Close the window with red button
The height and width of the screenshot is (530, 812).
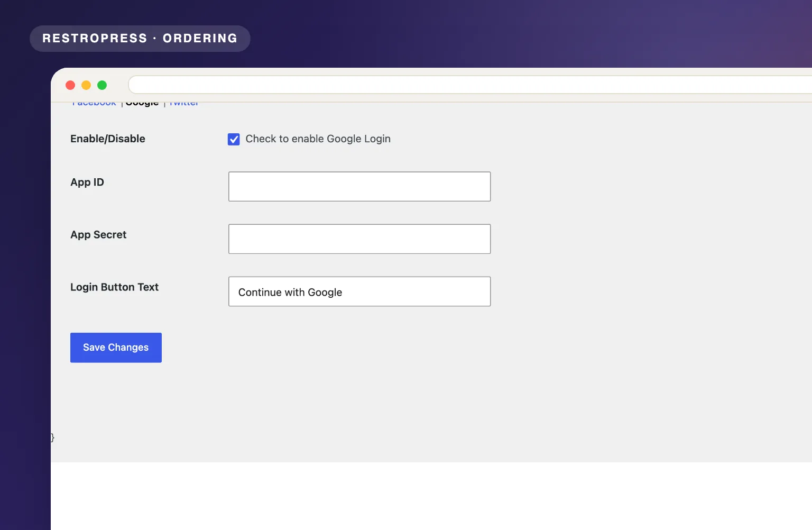[x=70, y=85]
